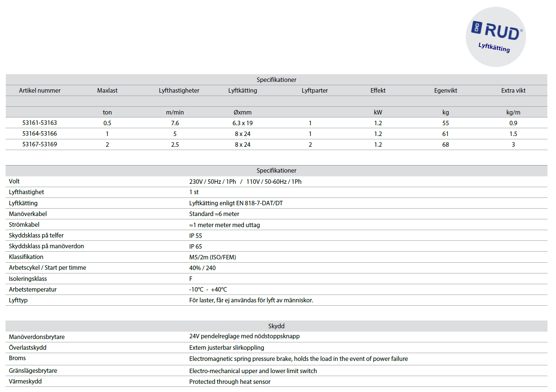Select 'Arbetscykel / Start per timme' label
The width and height of the screenshot is (556, 392).
[47, 268]
